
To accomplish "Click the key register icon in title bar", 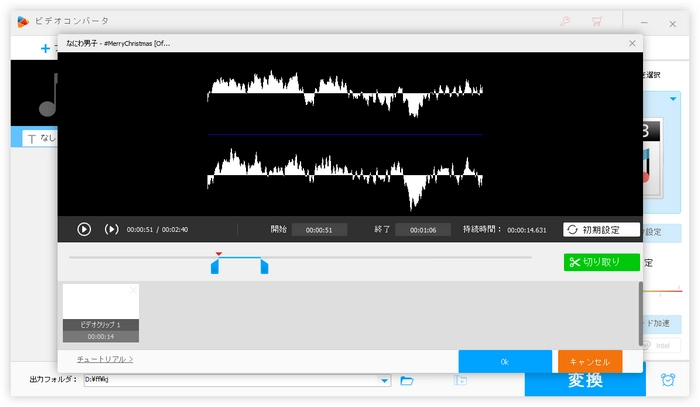I will point(563,20).
